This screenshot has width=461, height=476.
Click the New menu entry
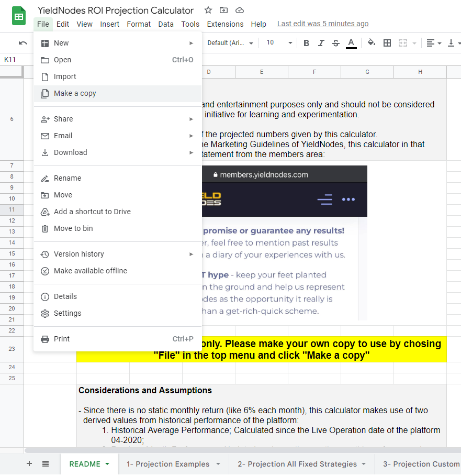point(118,43)
